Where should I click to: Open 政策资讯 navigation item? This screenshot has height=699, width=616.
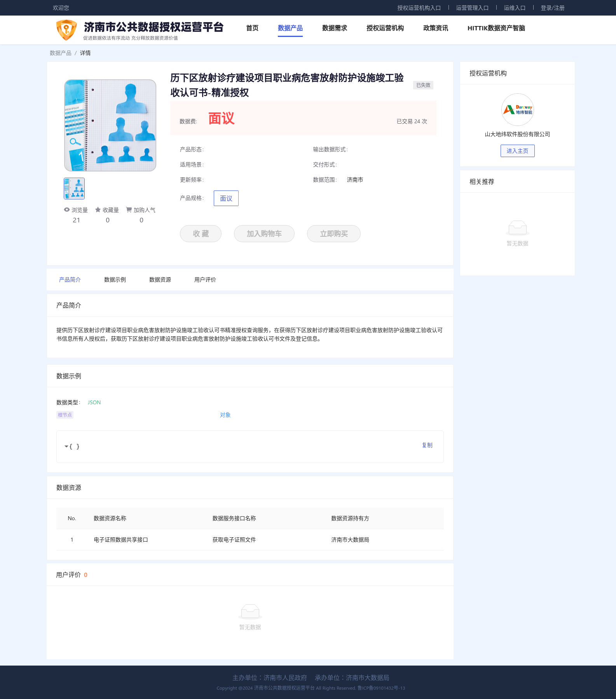[435, 28]
